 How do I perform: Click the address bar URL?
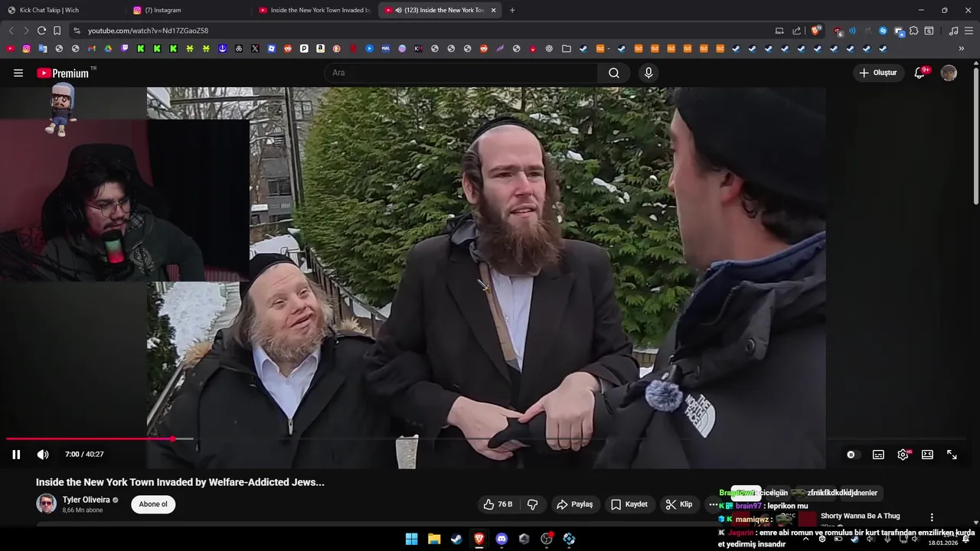coord(148,31)
